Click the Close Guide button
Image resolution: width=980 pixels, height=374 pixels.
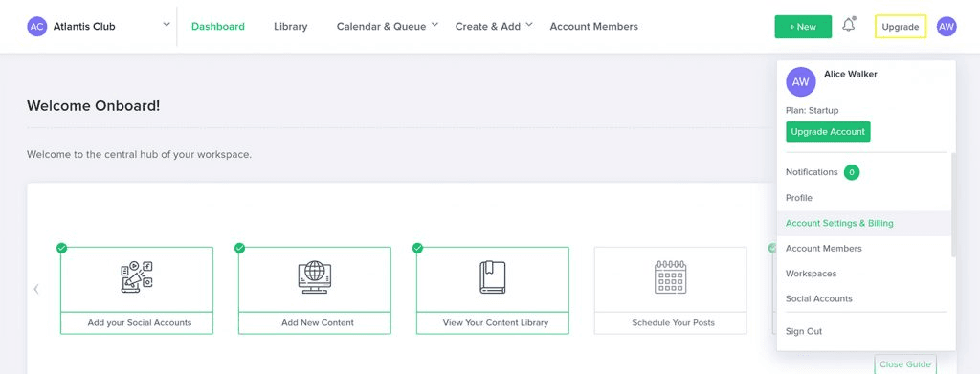[x=905, y=364]
